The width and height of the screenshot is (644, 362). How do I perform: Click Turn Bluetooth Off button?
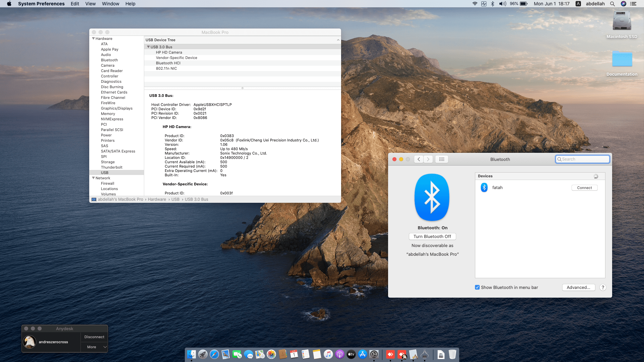(x=432, y=236)
